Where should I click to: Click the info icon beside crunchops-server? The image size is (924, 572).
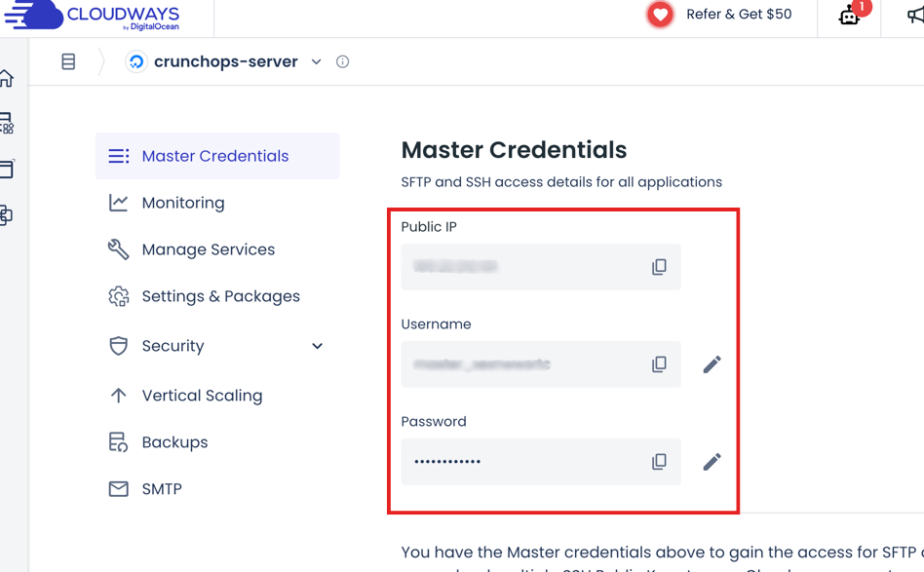click(342, 60)
